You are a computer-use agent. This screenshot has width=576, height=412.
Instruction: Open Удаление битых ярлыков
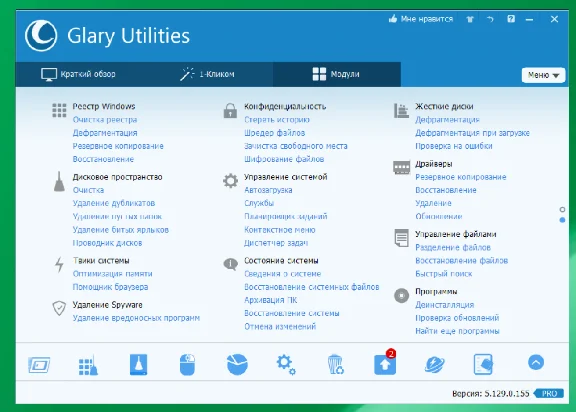120,230
